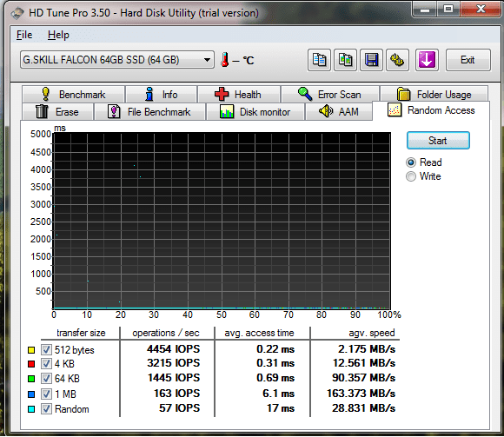
Task: Toggle the 1 MB checkbox
Action: tap(46, 394)
